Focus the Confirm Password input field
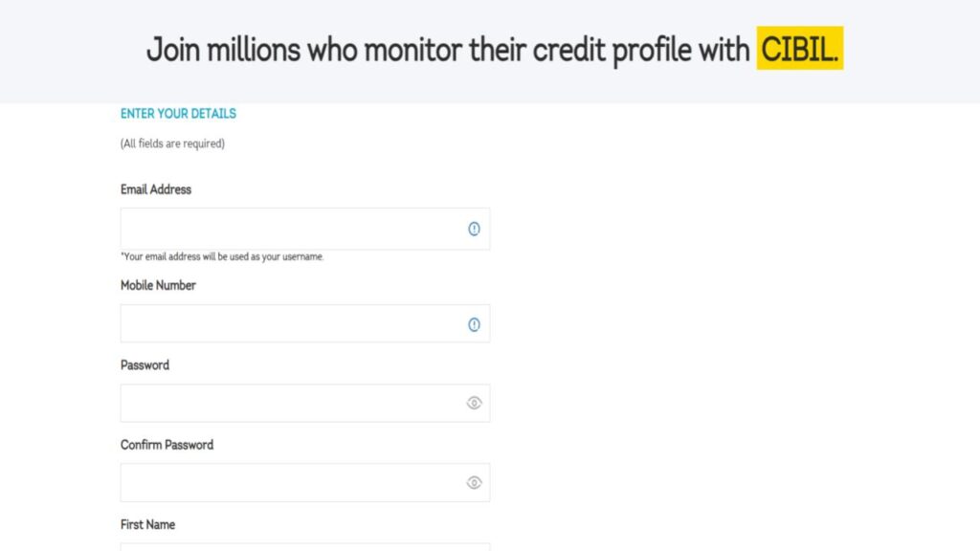This screenshot has width=980, height=551. point(287,482)
